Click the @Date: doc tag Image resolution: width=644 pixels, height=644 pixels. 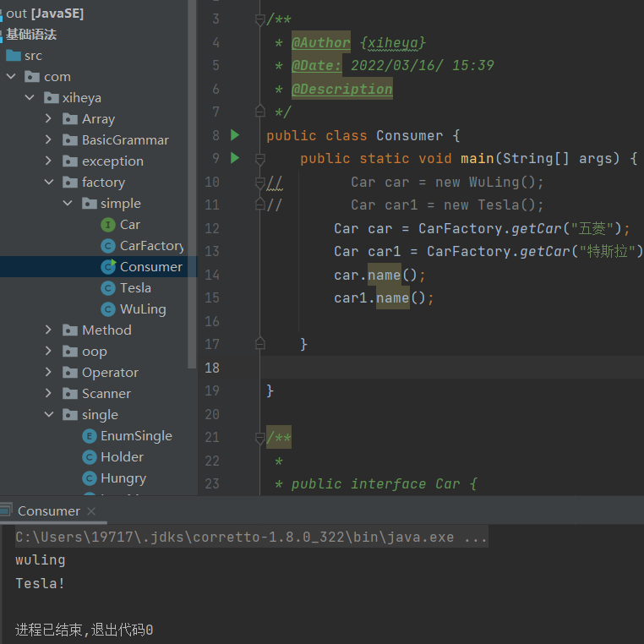coord(316,65)
